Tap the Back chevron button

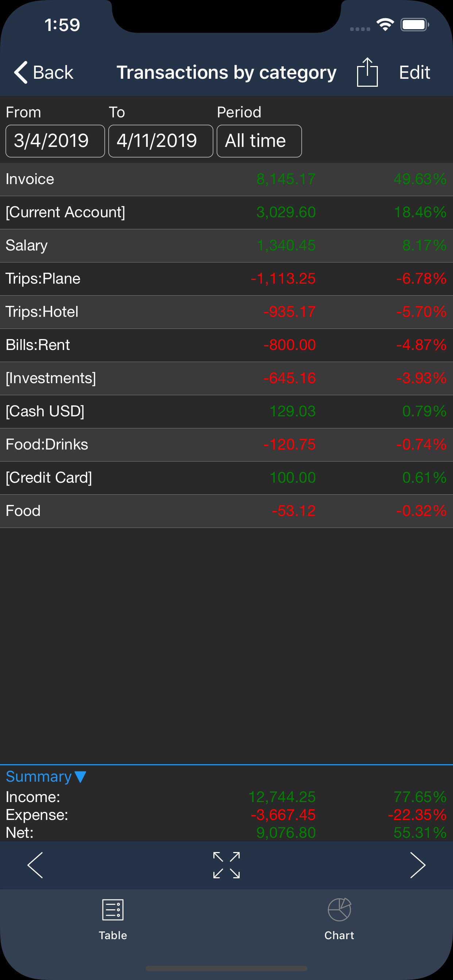tap(43, 72)
